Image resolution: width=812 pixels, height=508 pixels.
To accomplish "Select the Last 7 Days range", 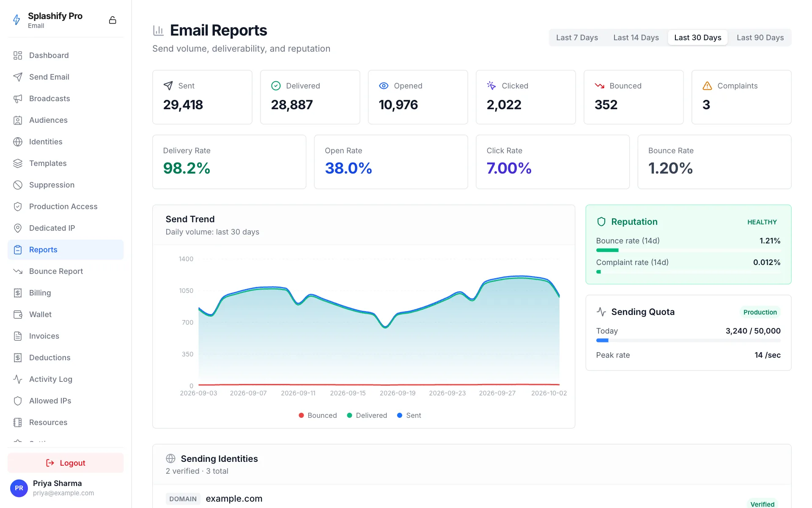I will coord(577,38).
